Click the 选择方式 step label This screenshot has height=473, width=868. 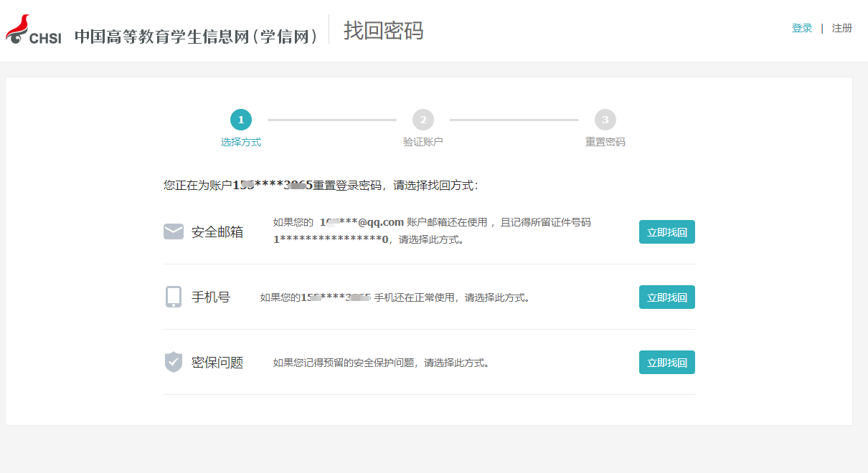click(x=241, y=142)
